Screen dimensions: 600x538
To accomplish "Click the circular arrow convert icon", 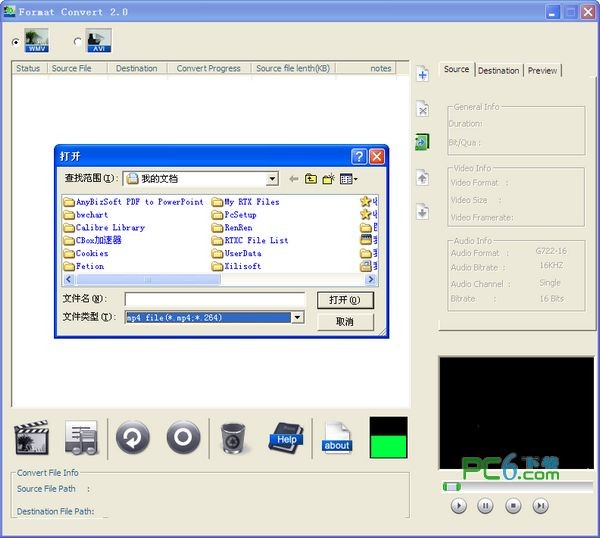I will coord(133,437).
